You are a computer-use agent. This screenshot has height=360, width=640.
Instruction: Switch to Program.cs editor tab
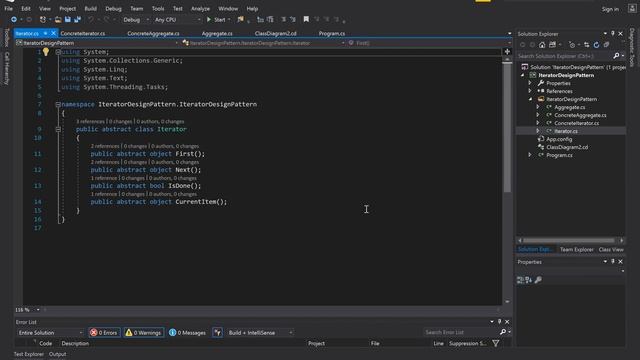[331, 33]
